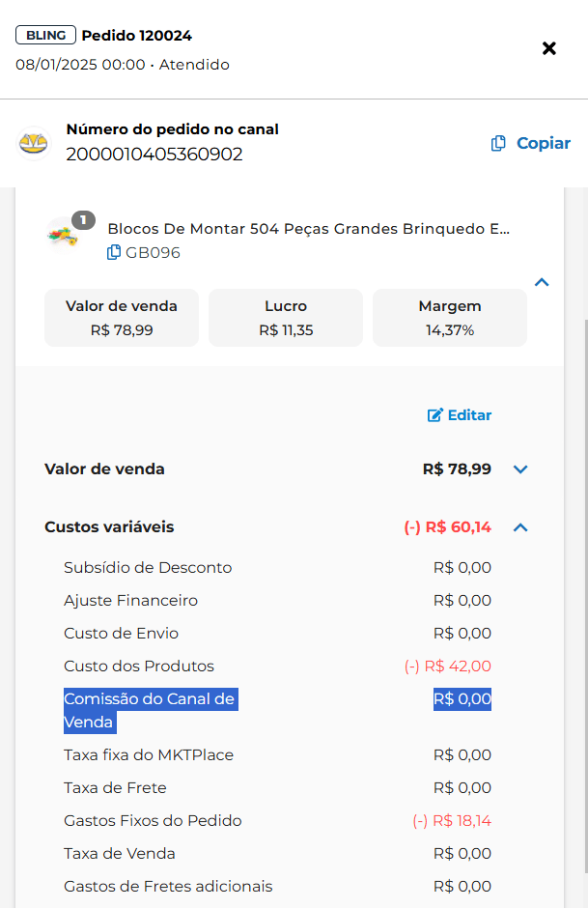588x908 pixels.
Task: Click the Mercado Livre channel logo
Action: click(33, 143)
